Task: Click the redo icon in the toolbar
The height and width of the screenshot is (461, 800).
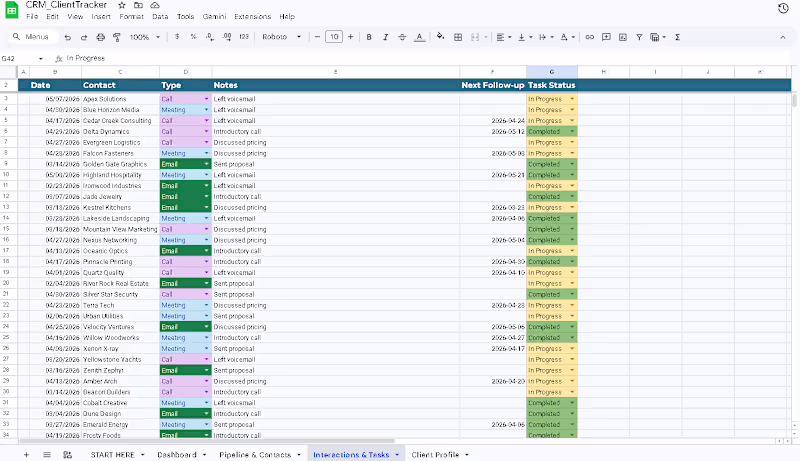Action: [x=84, y=37]
